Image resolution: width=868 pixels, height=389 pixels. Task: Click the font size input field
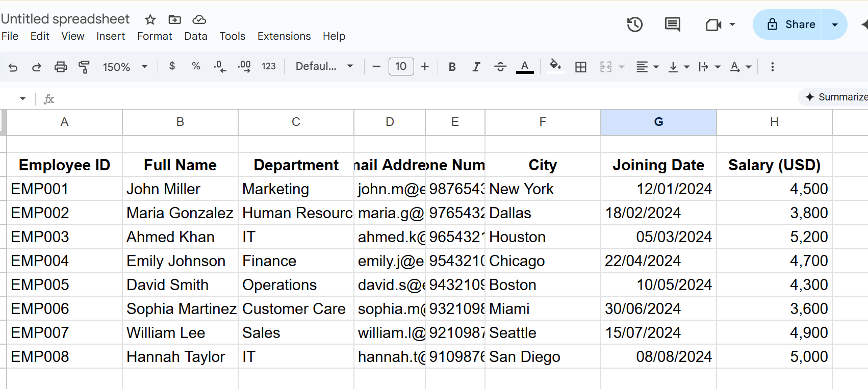(401, 67)
